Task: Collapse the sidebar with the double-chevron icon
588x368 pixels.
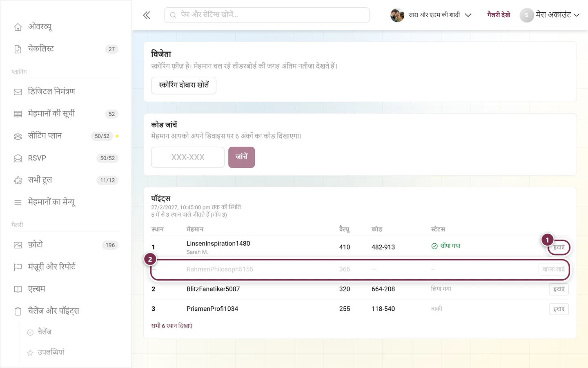Action: pos(147,16)
